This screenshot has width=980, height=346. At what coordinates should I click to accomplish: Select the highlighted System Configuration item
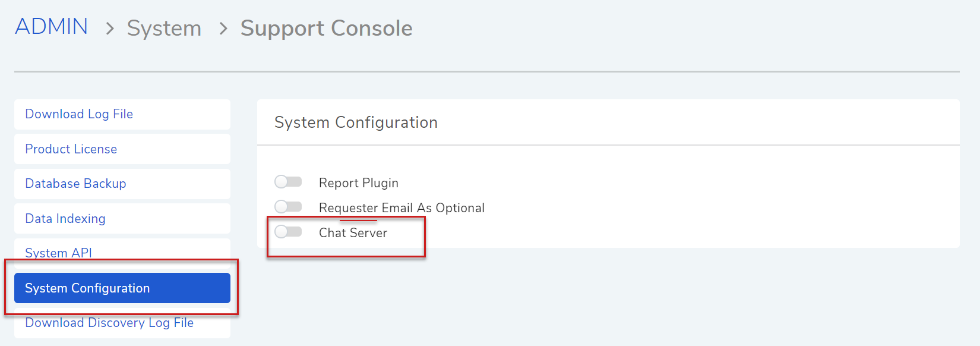(x=122, y=288)
